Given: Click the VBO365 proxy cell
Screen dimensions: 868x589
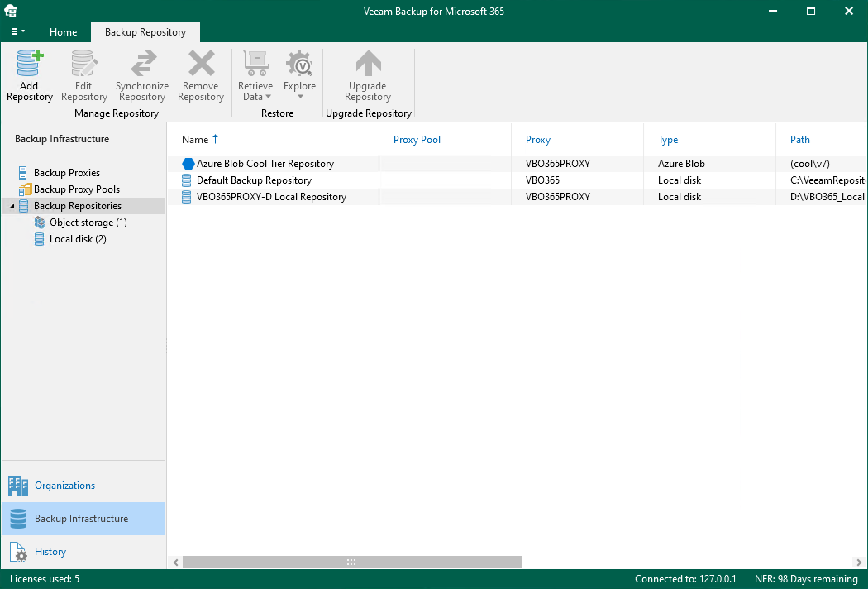Looking at the screenshot, I should point(542,180).
